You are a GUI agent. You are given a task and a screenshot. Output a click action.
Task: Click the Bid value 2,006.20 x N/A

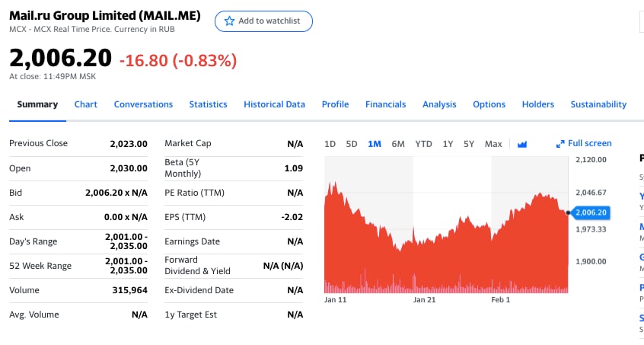pyautogui.click(x=116, y=193)
